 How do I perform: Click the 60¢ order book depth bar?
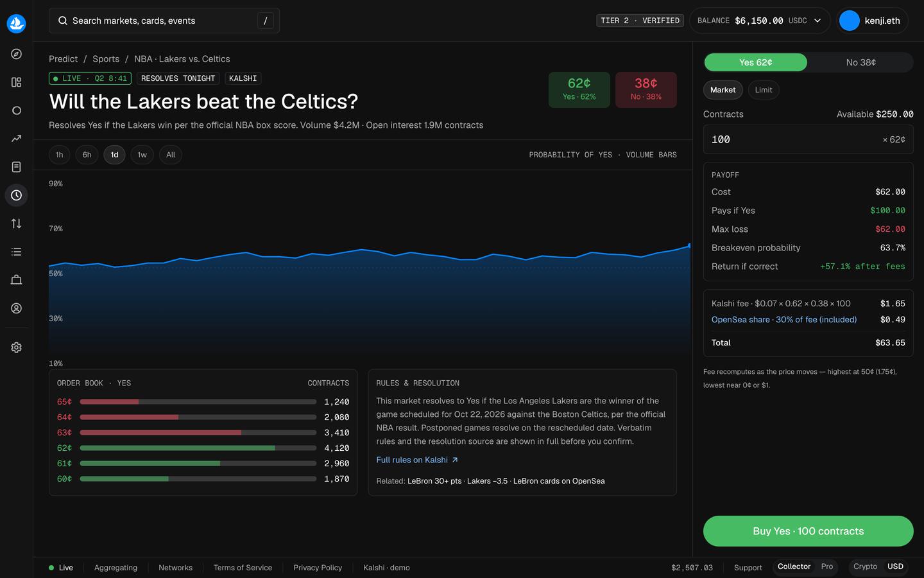[x=198, y=479]
